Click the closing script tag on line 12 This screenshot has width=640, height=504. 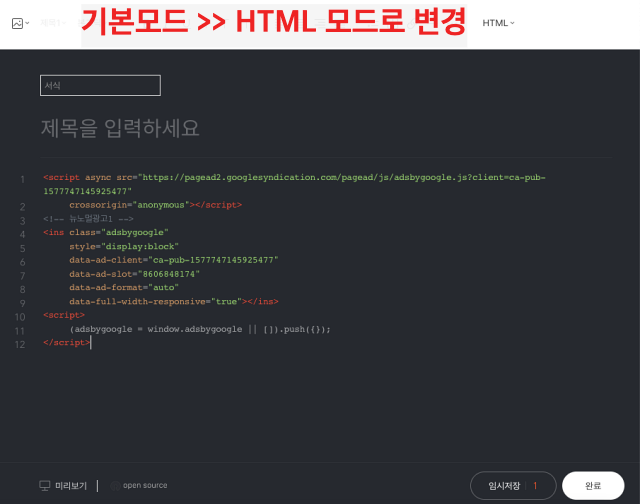pos(67,343)
